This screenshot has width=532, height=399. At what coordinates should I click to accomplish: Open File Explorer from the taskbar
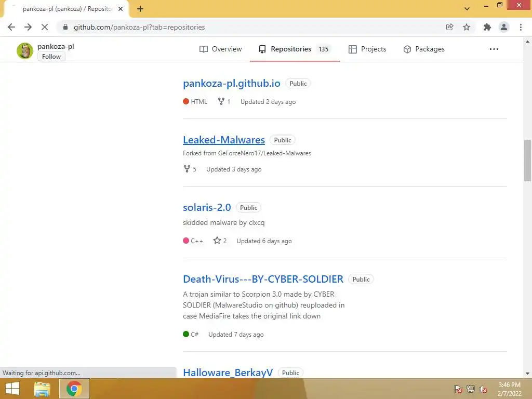coord(42,389)
